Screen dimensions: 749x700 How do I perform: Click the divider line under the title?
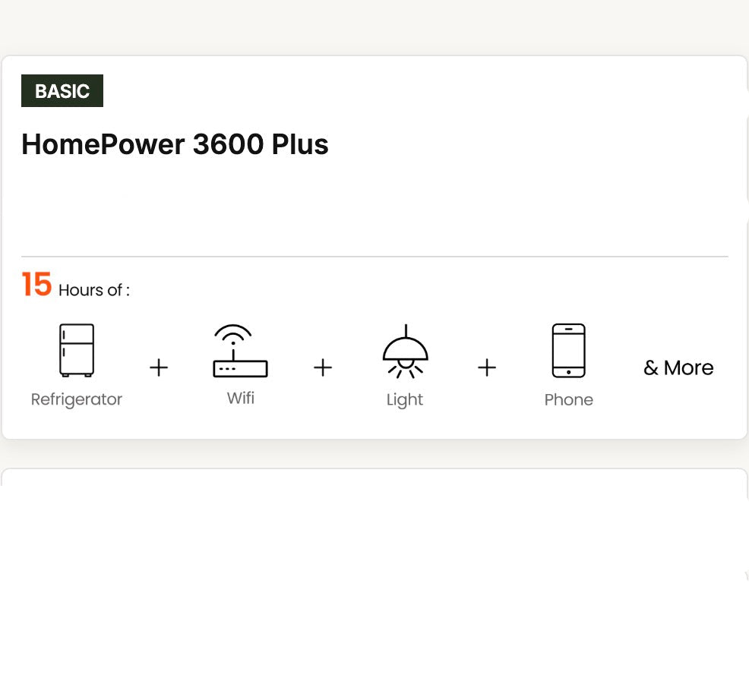click(374, 257)
